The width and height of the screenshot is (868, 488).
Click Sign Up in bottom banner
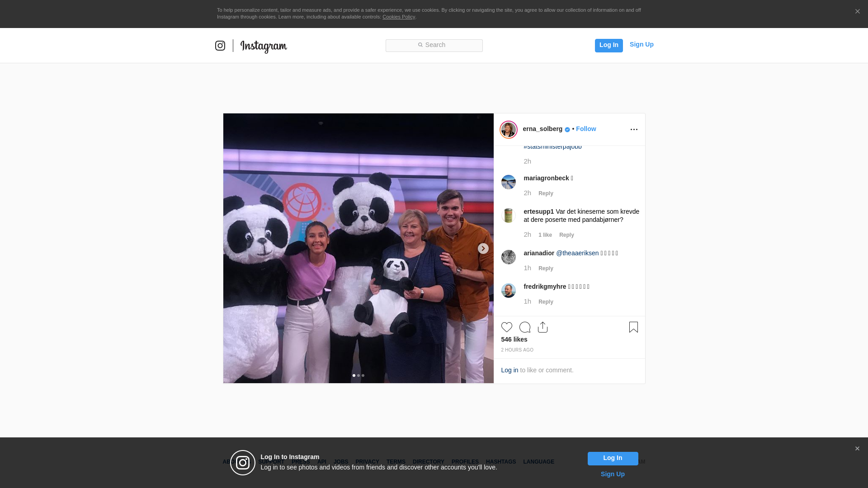[x=613, y=474]
